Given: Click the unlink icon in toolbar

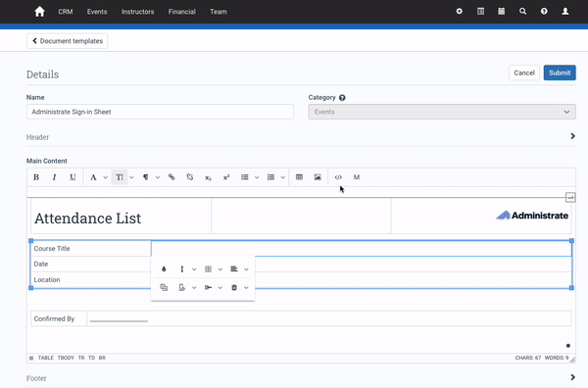Looking at the screenshot, I should click(x=190, y=177).
